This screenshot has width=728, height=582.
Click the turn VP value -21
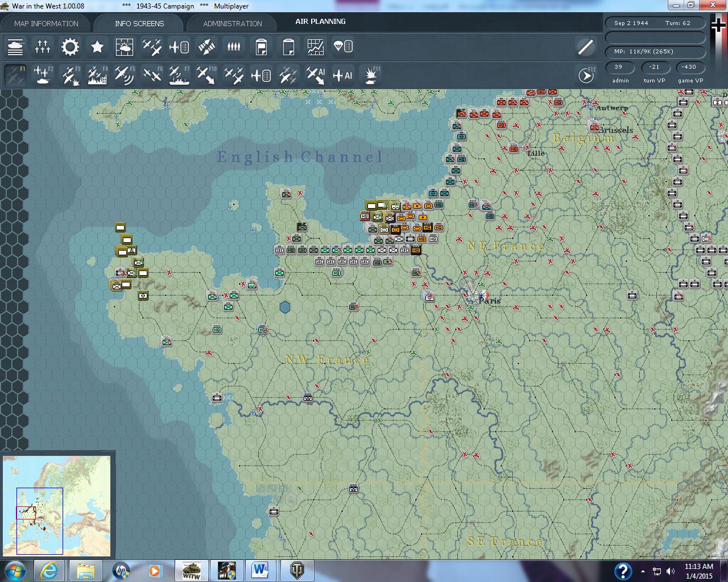click(654, 67)
